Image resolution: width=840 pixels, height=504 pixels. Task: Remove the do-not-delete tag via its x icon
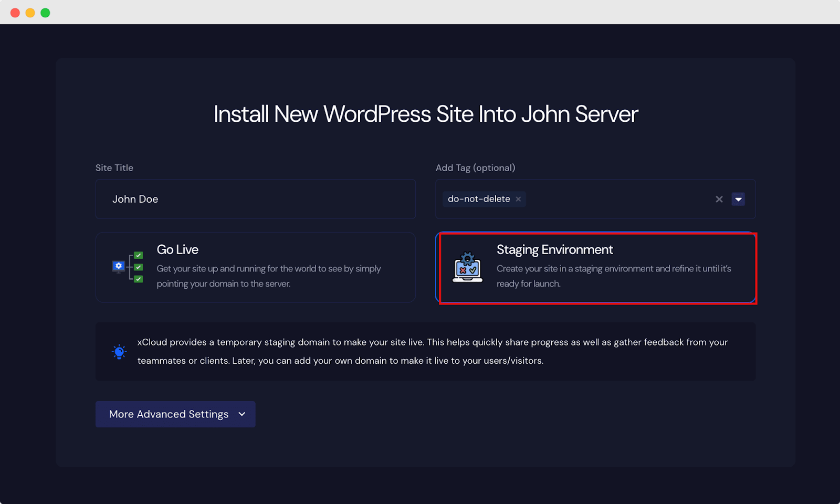[518, 199]
